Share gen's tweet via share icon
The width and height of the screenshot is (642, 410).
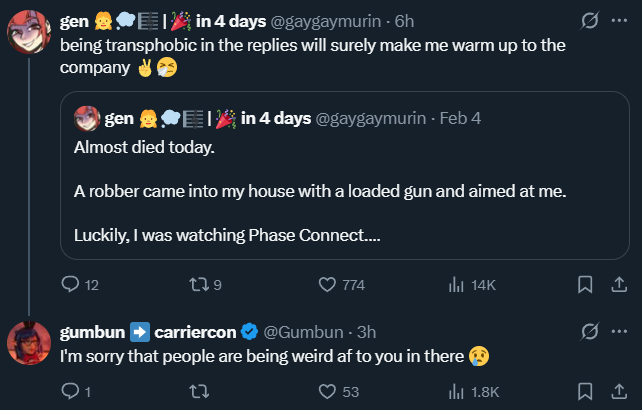pyautogui.click(x=619, y=284)
